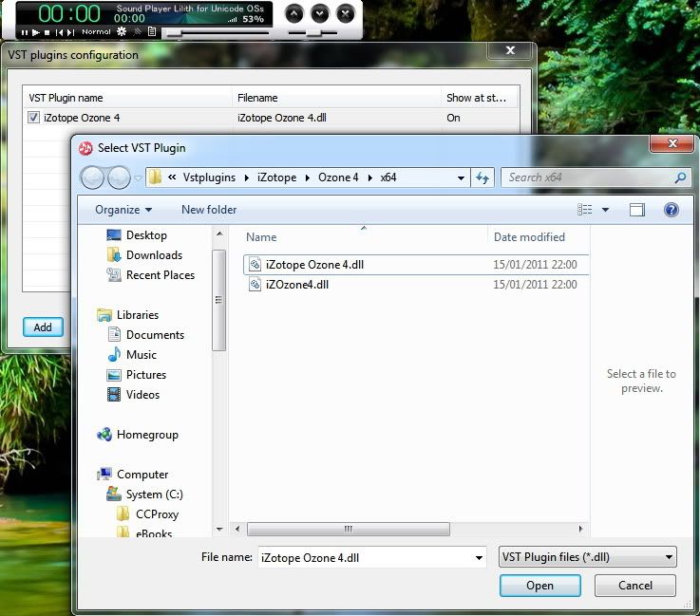Image resolution: width=700 pixels, height=616 pixels.
Task: Select Homegroup in the navigation pane
Action: (x=138, y=435)
